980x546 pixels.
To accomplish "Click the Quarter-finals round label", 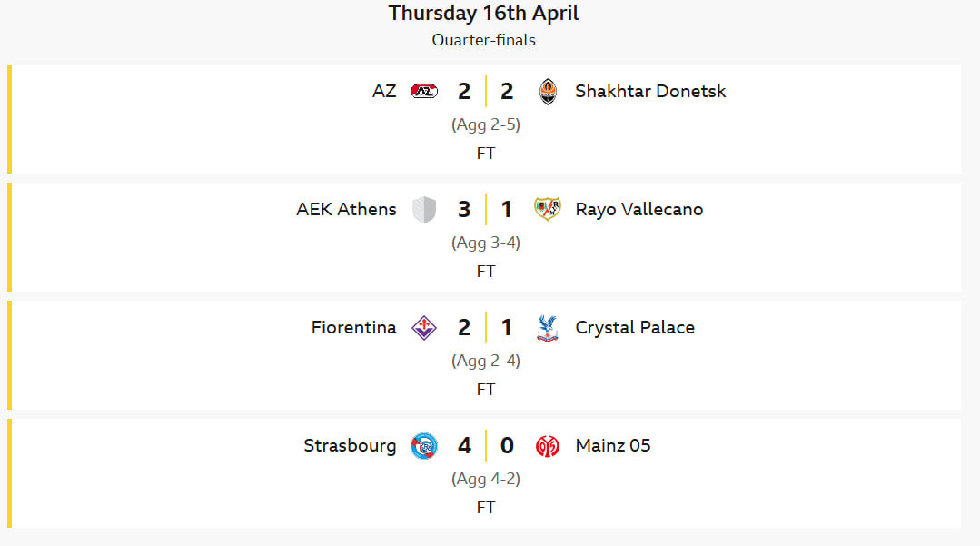I will pyautogui.click(x=483, y=40).
